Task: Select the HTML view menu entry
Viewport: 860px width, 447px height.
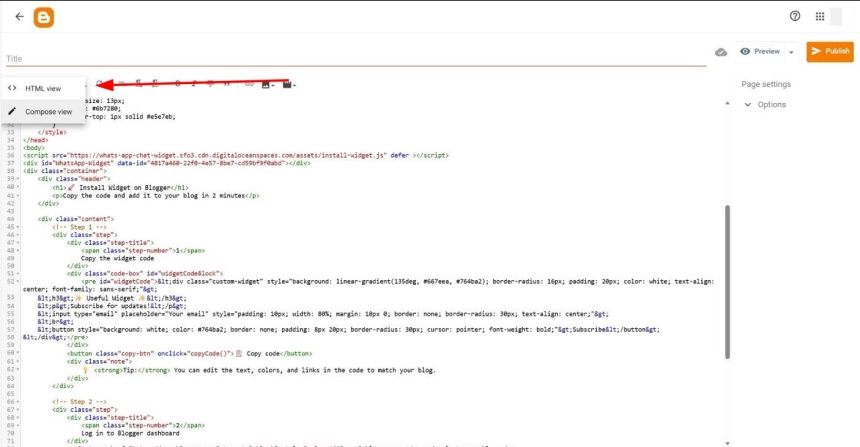Action: (x=44, y=88)
